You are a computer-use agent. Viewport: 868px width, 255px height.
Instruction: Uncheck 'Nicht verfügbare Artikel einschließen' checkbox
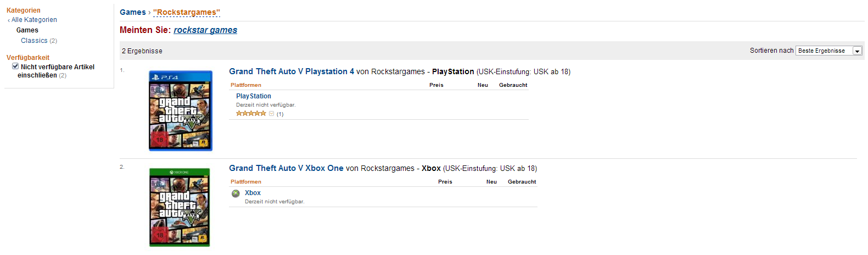coord(15,66)
